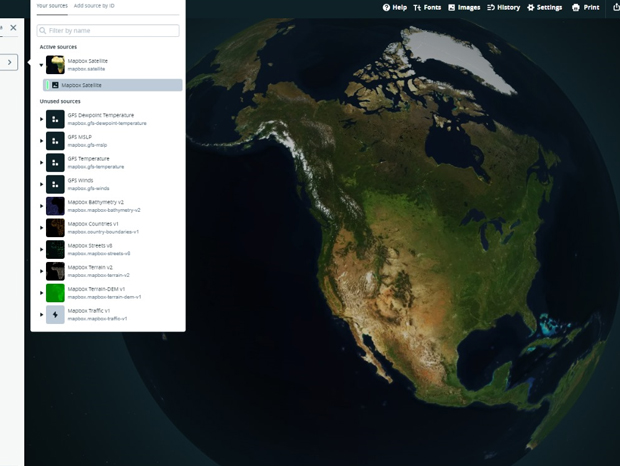Click the right chevron button in left panel
Viewport: 620px width, 466px height.
pos(9,62)
